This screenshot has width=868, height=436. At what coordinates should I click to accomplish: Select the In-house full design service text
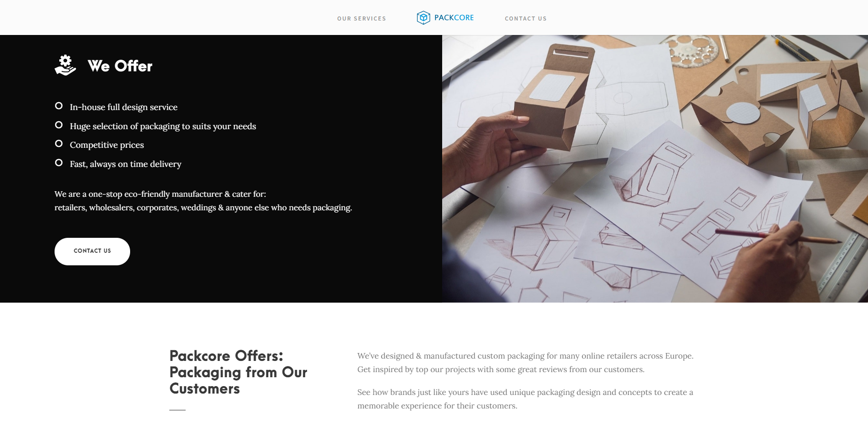124,107
